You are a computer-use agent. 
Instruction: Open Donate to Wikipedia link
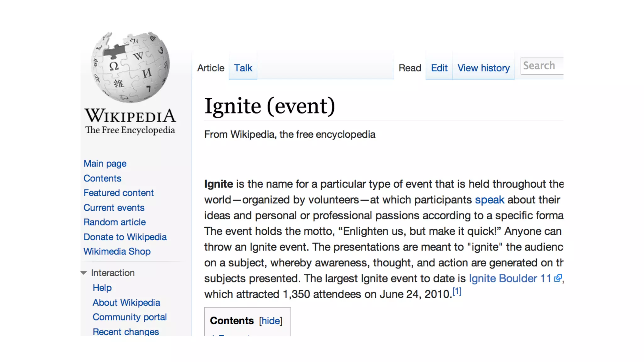coord(125,237)
